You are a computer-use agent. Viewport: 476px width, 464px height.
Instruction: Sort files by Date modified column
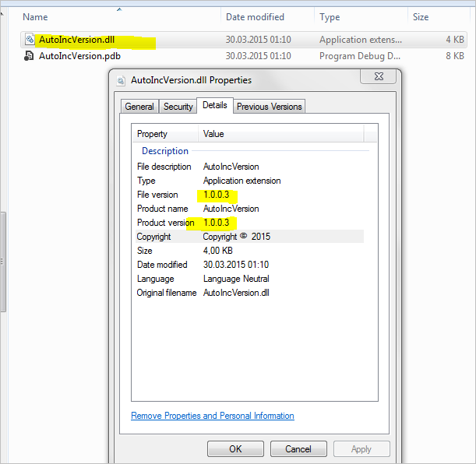(255, 17)
